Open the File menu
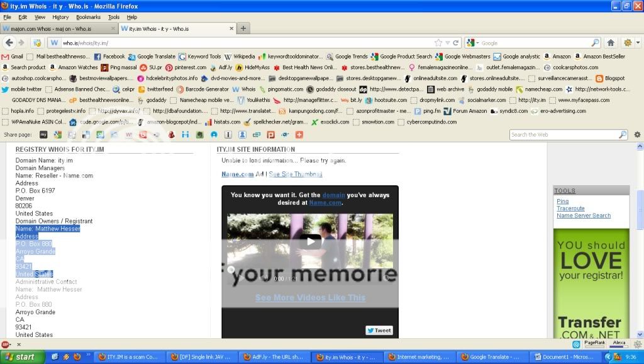The width and height of the screenshot is (644, 364). click(8, 17)
